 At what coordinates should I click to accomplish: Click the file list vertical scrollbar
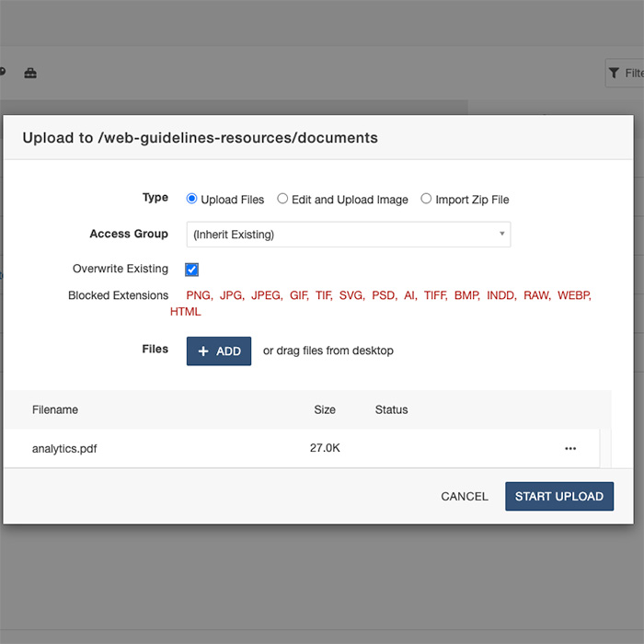pos(605,448)
